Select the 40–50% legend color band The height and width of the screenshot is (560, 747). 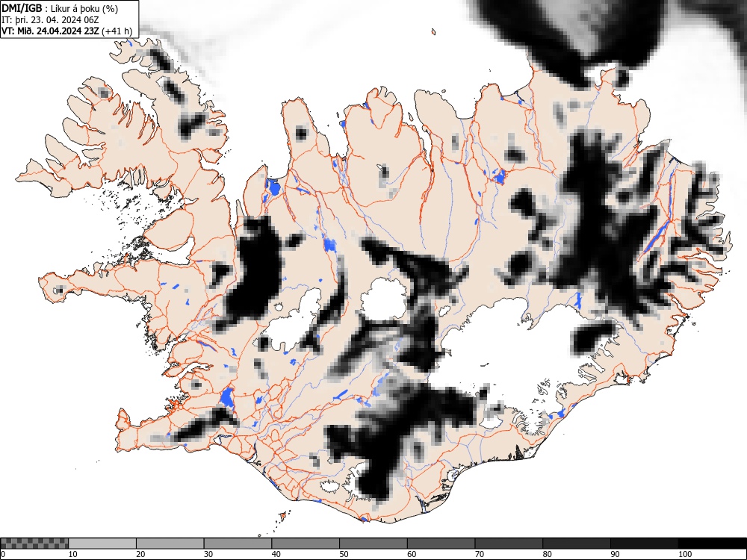[306, 544]
